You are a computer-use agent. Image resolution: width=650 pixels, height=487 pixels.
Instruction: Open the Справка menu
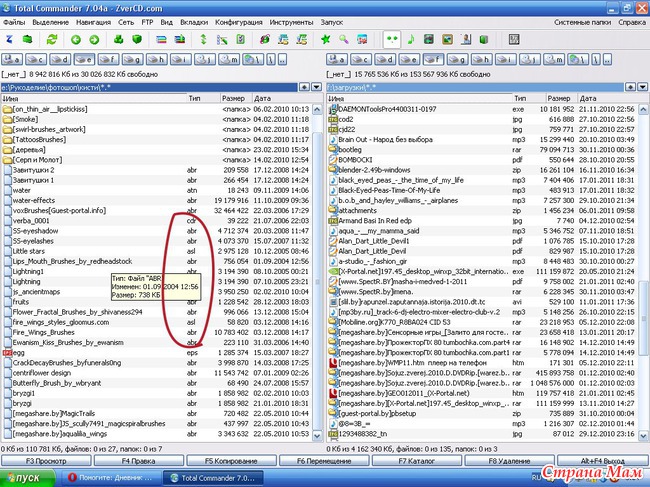click(x=632, y=22)
